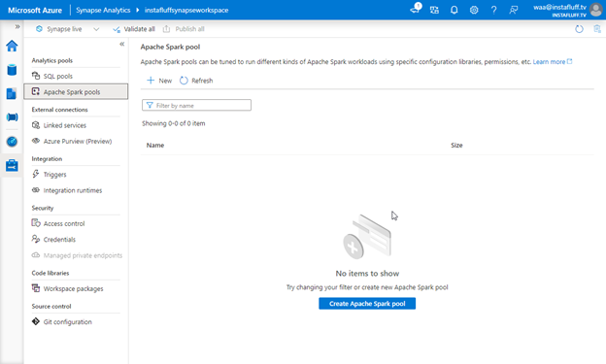This screenshot has width=606, height=364.
Task: Click the 'Showing 0-0 of 0 item' text
Action: [173, 123]
